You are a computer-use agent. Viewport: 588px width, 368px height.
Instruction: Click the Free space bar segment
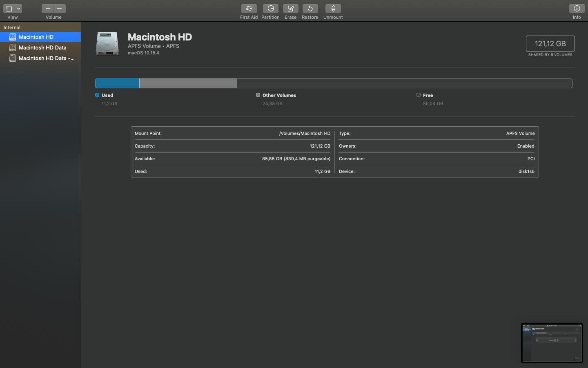point(405,83)
